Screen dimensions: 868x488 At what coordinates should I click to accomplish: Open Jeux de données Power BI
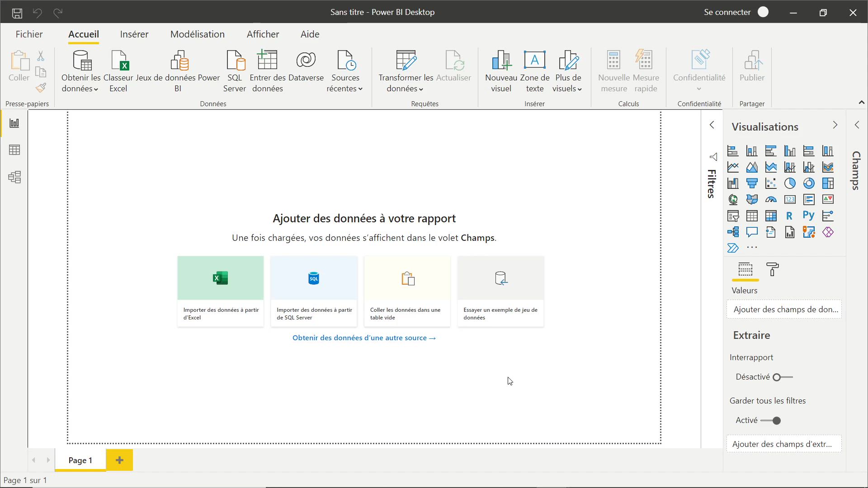pos(178,71)
